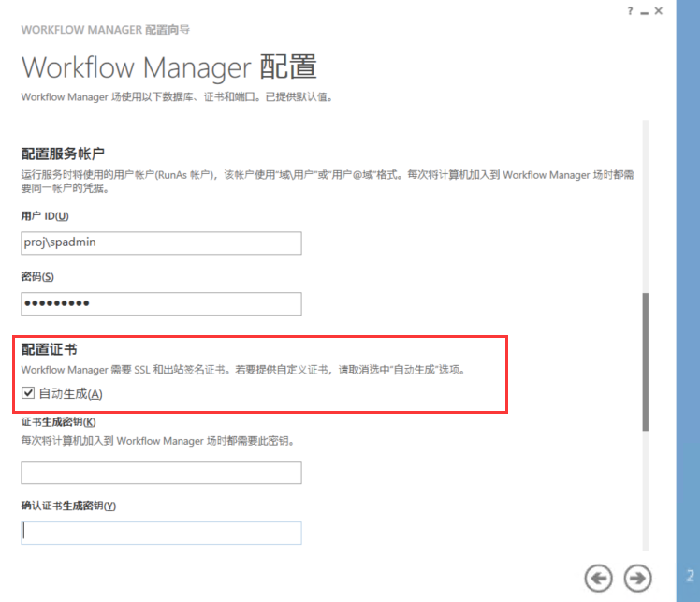The width and height of the screenshot is (700, 602).
Task: Open help with the question mark icon
Action: (x=630, y=11)
